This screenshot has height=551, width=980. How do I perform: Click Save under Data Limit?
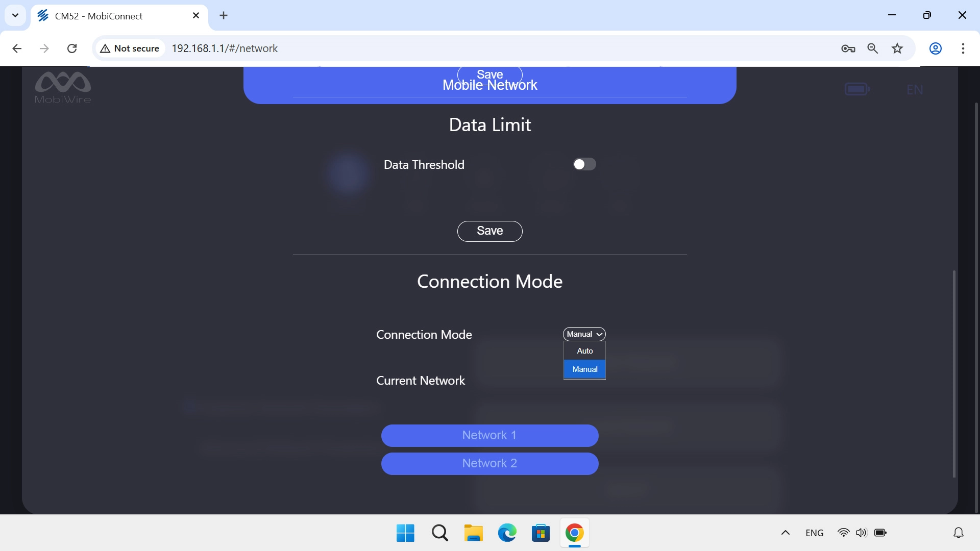pos(489,231)
